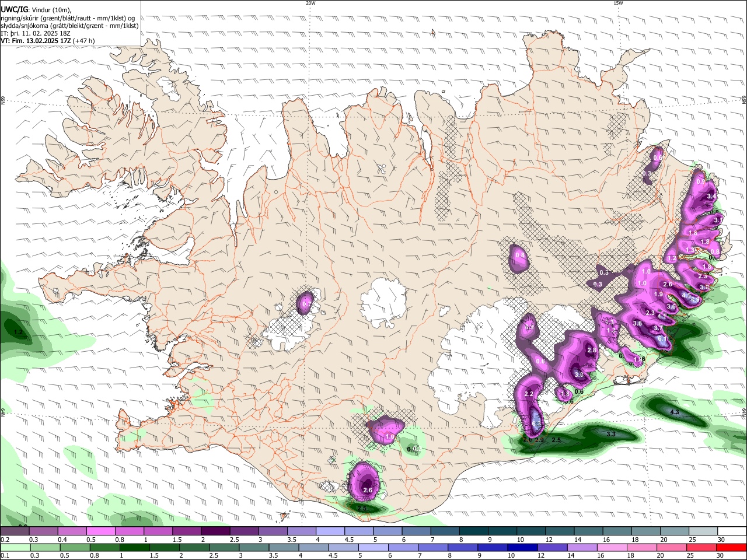This screenshot has width=747, height=560.
Task: Pick the pale grey upper swatch for 25
Action: coord(704,531)
